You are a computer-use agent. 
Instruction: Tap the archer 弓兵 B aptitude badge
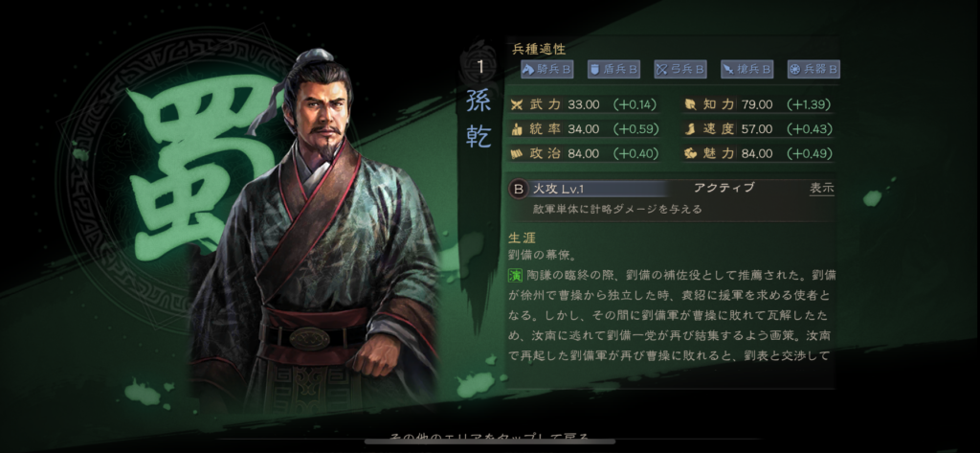point(680,70)
